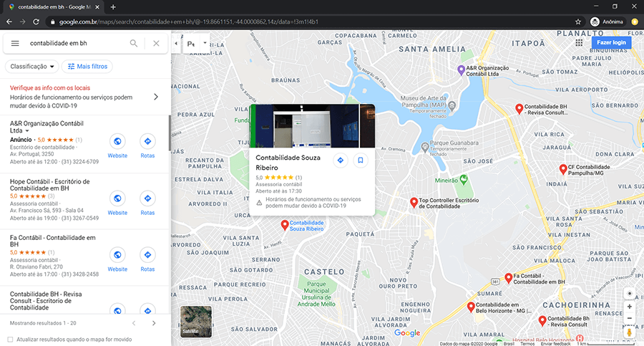Center map on my location
Image resolution: width=644 pixels, height=346 pixels.
coord(629,293)
